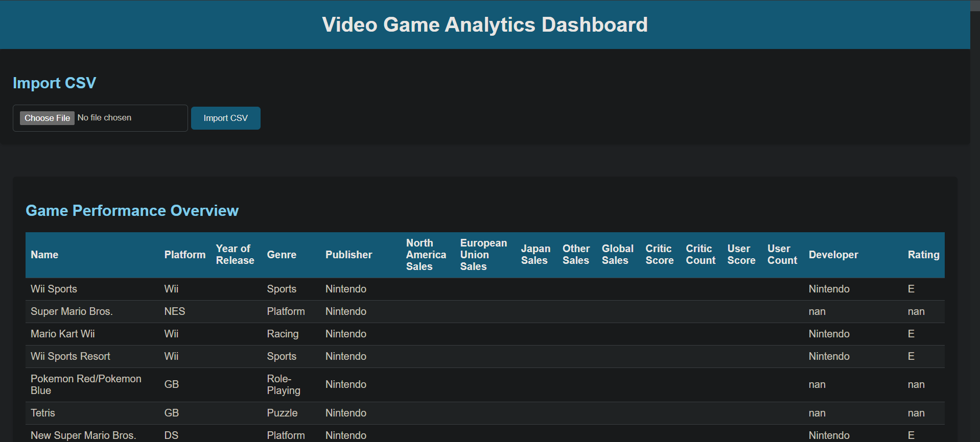Click 'nan' rating in the Pokemon Red/Blue row
The height and width of the screenshot is (442, 980).
(916, 384)
